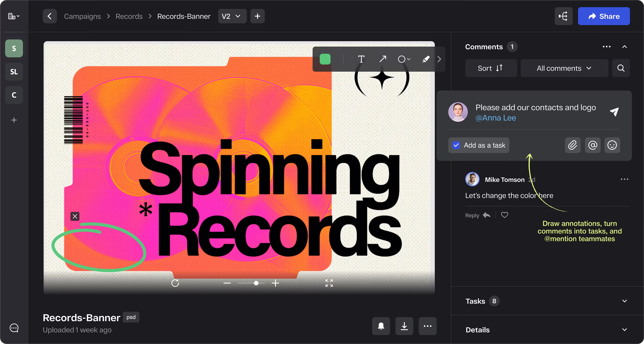The width and height of the screenshot is (644, 344).
Task: Like Mike Tomson's comment with heart
Action: [x=505, y=215]
